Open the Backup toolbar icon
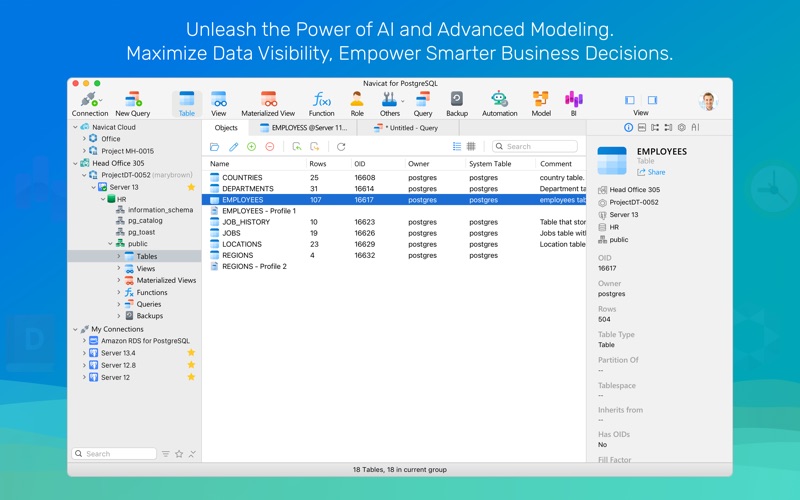This screenshot has height=500, width=800. [457, 104]
